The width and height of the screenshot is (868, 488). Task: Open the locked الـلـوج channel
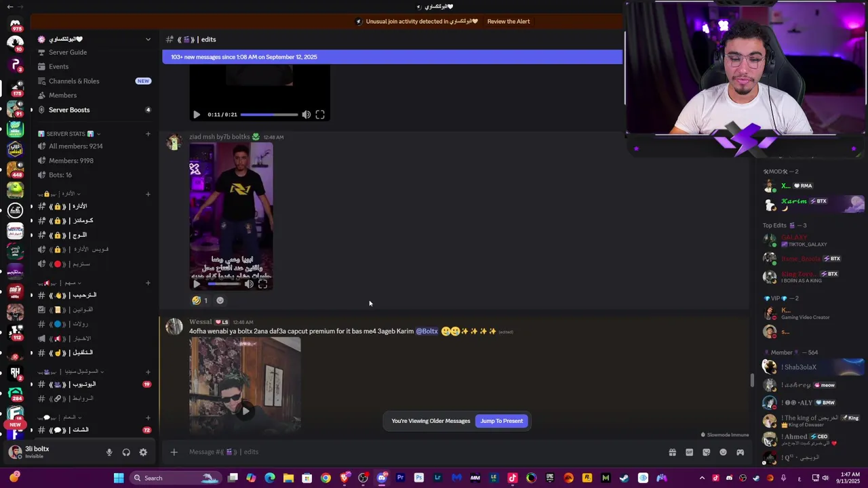[95, 235]
